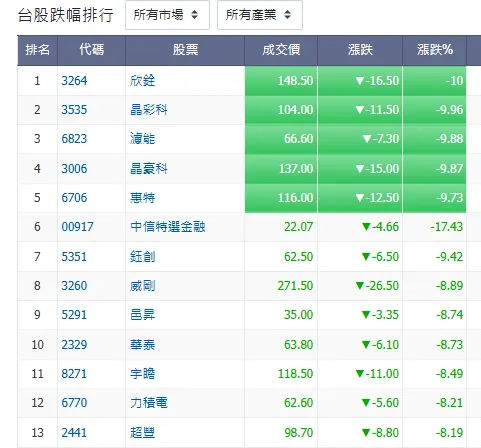Click the ▼-7.30 change cell
Viewport: 481px width, 448px height.
360,139
